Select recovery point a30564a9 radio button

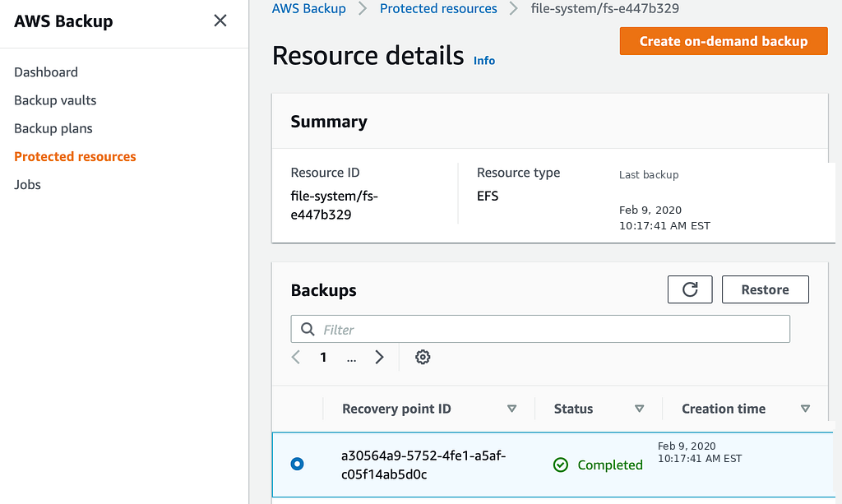click(x=297, y=464)
